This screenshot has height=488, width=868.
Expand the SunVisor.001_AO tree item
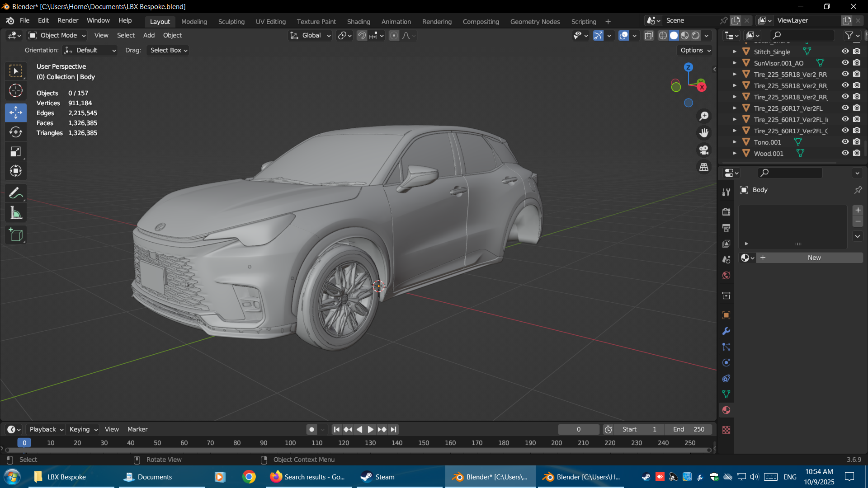735,63
